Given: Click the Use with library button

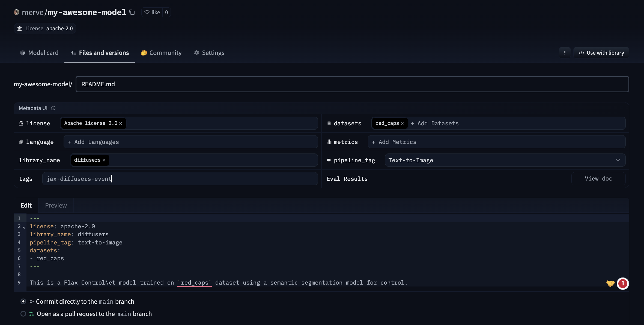Looking at the screenshot, I should pyautogui.click(x=601, y=53).
